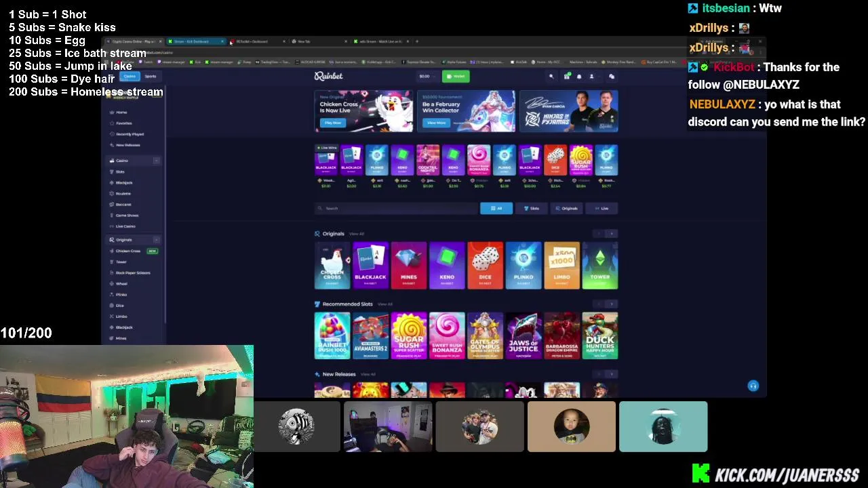Click the game search input field
Viewport: 868px width, 488px height.
click(x=397, y=208)
